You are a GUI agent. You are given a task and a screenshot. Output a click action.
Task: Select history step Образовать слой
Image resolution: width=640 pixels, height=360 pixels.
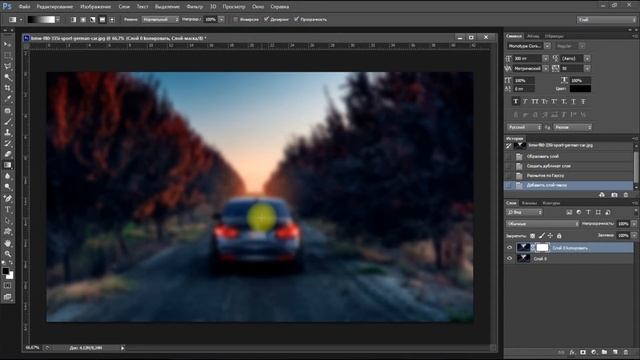[x=542, y=156]
